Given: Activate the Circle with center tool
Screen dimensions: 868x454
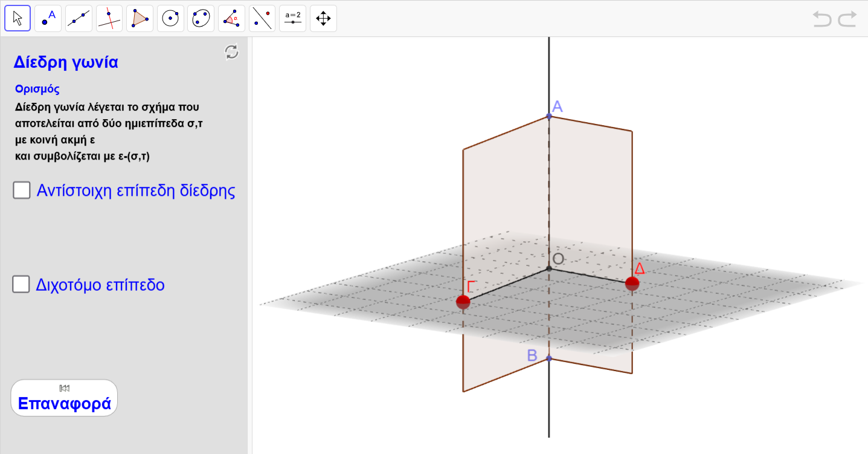Looking at the screenshot, I should click(x=170, y=19).
